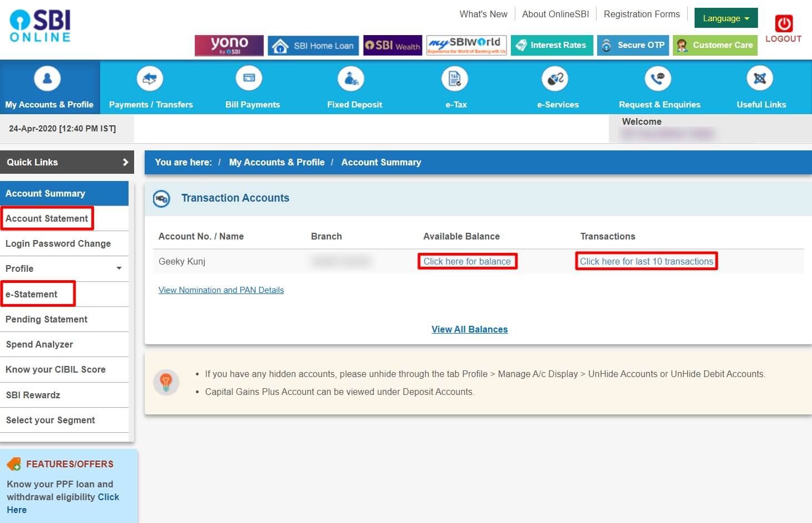Click the Geeky Kunj account name
812x523 pixels.
(x=182, y=261)
